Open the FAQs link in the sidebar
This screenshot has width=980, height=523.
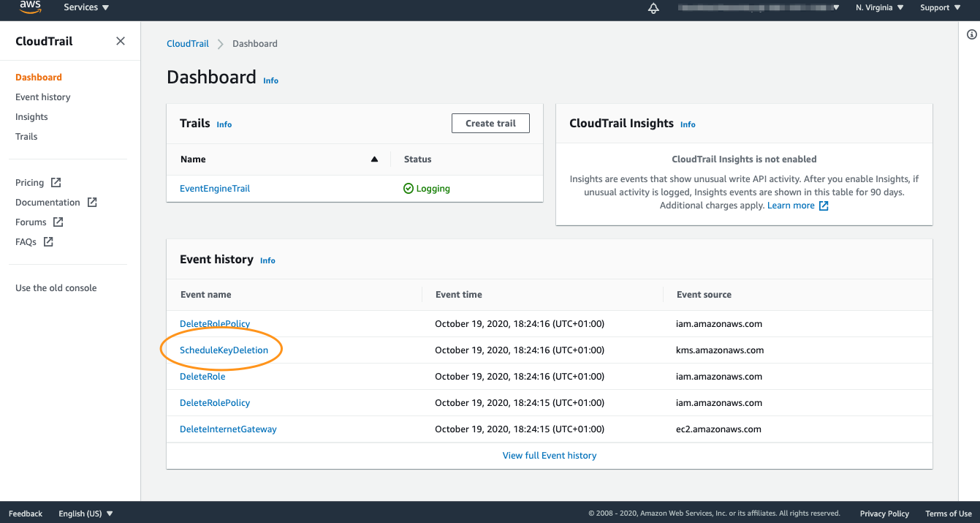tap(26, 241)
